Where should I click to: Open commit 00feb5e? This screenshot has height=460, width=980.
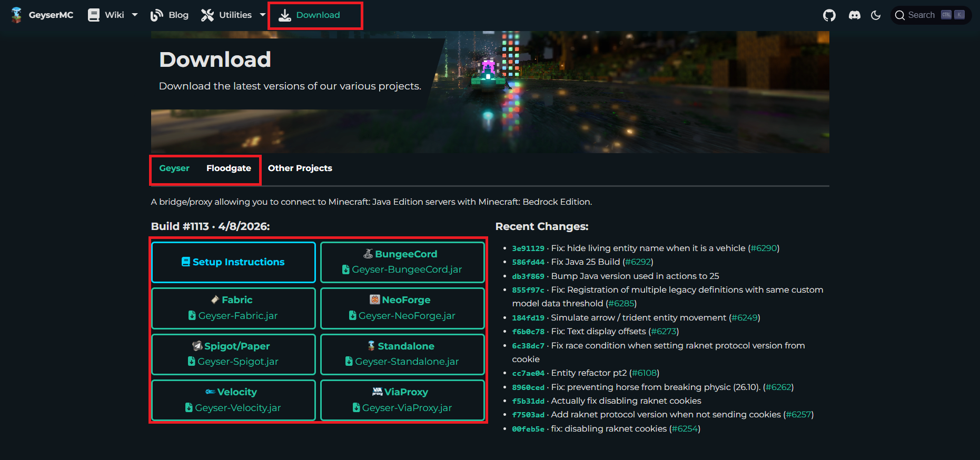tap(528, 429)
